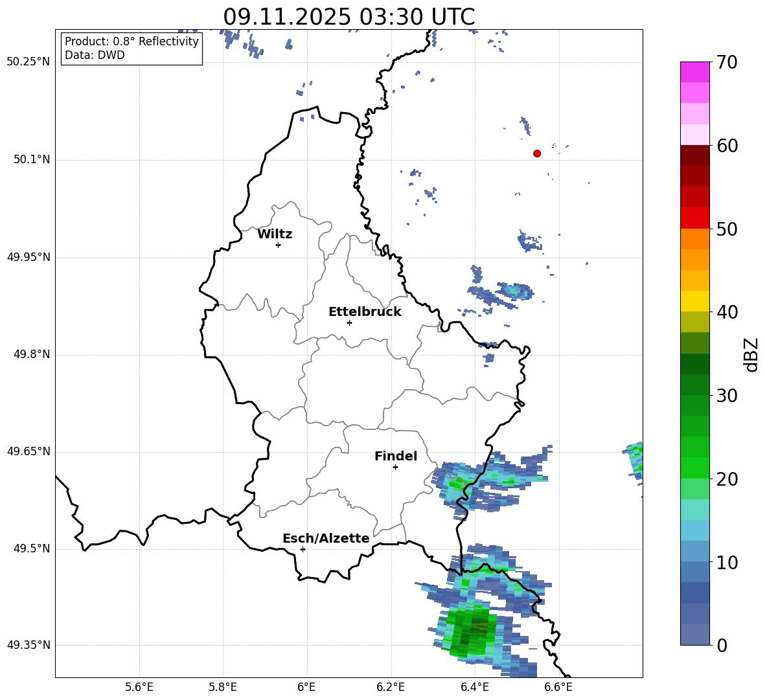Image resolution: width=767 pixels, height=700 pixels.
Task: Click the 40 value on colorbar
Action: point(727,312)
